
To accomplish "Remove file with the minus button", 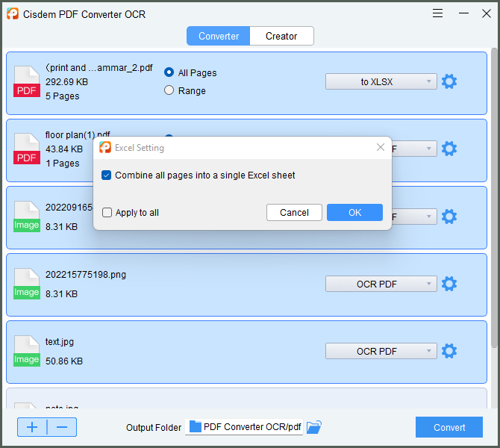I will click(x=62, y=427).
